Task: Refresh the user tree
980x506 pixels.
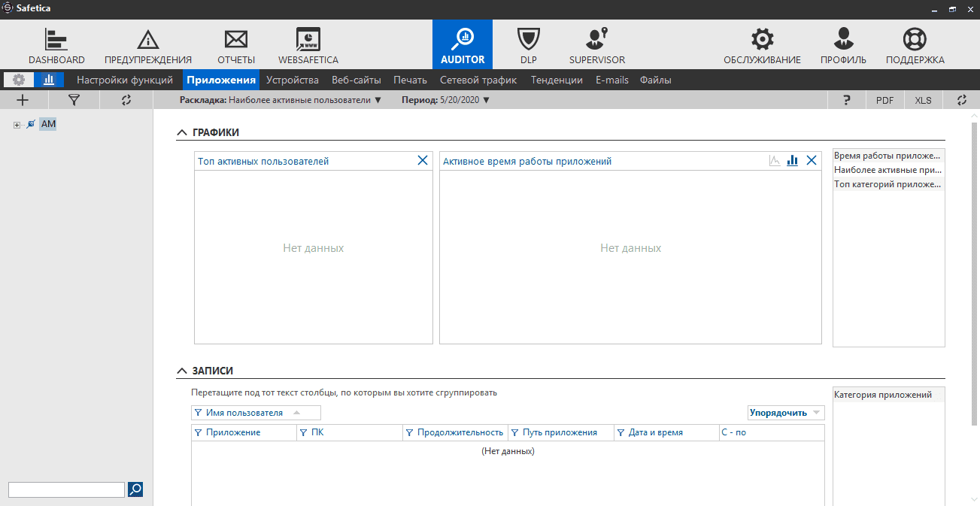Action: [x=126, y=99]
